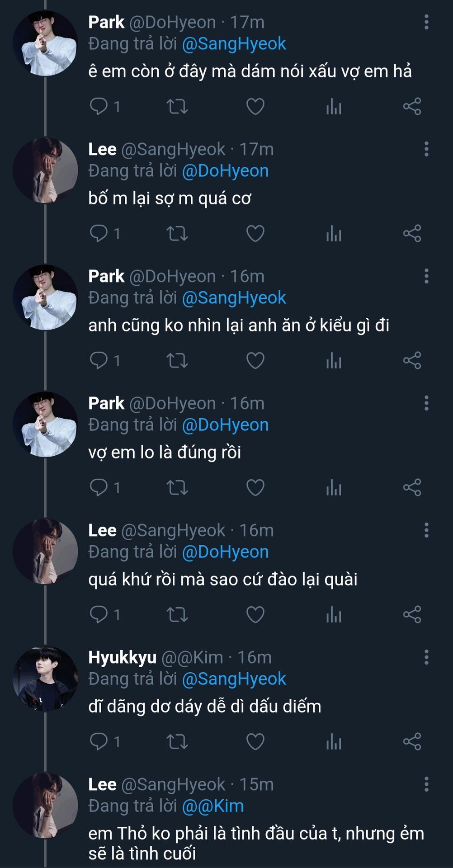Screen dimensions: 453x868
Task: Open more options for Hyukkyu's tweet
Action: (x=426, y=657)
